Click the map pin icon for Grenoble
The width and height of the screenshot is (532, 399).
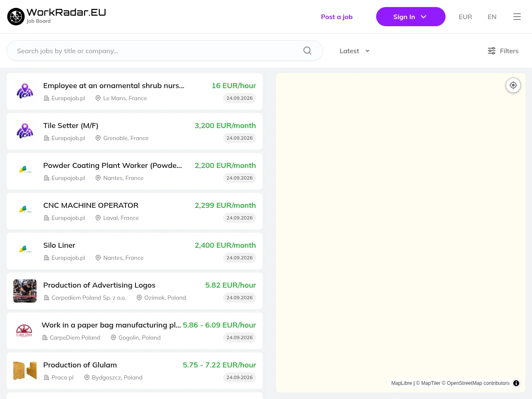click(x=98, y=138)
